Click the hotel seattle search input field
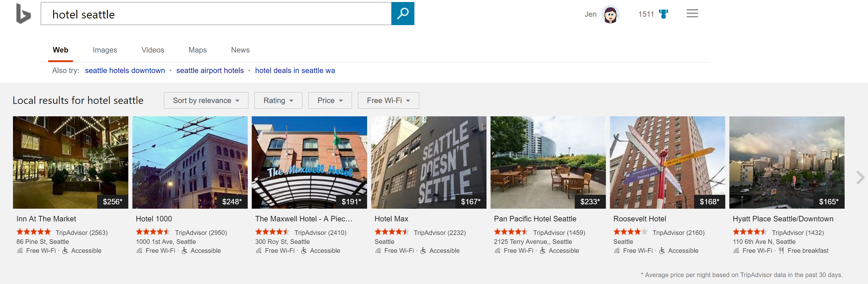868x284 pixels. pyautogui.click(x=216, y=14)
